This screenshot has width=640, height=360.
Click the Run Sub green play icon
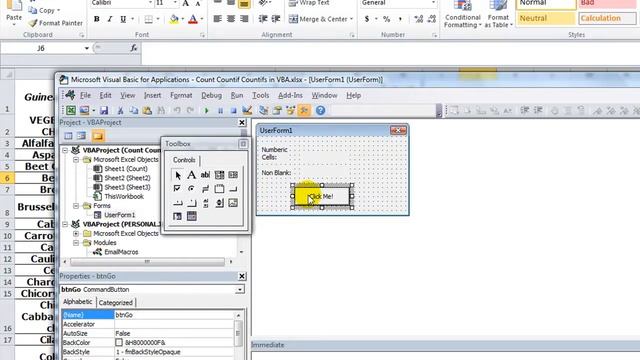207,111
